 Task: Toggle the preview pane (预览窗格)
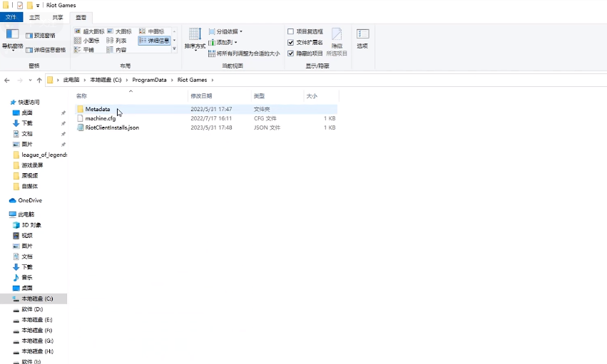pos(41,36)
